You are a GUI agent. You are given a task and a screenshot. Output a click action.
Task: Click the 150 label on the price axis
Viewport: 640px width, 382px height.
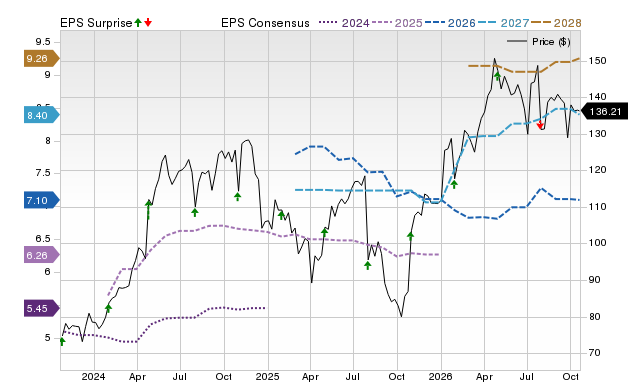point(597,61)
